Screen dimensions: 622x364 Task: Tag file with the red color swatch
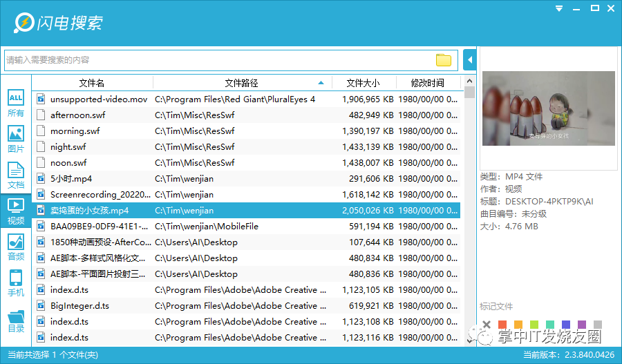(502, 325)
